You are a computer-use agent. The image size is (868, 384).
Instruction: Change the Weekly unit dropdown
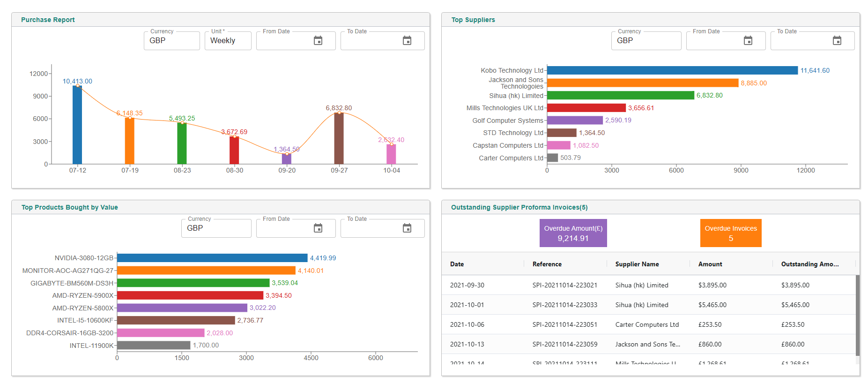[228, 41]
